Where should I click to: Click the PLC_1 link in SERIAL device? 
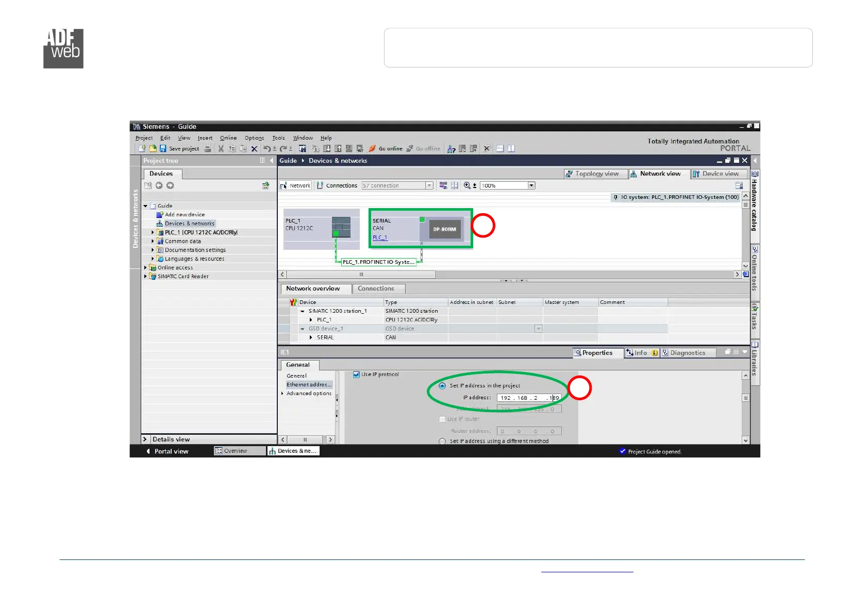pyautogui.click(x=380, y=237)
